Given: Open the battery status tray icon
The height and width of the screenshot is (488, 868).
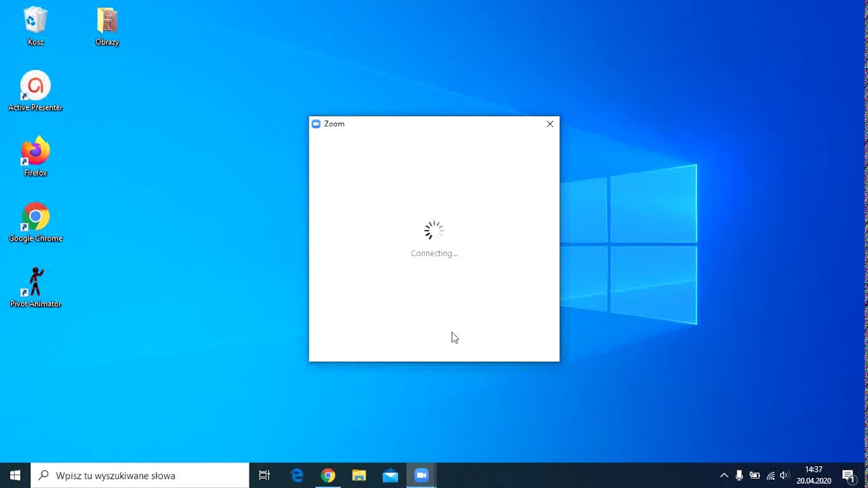Looking at the screenshot, I should 754,476.
